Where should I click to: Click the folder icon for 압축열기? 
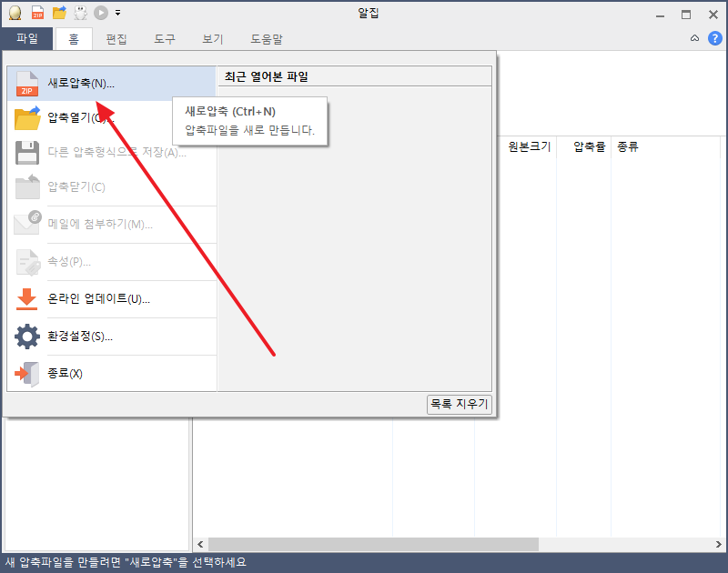click(x=27, y=118)
